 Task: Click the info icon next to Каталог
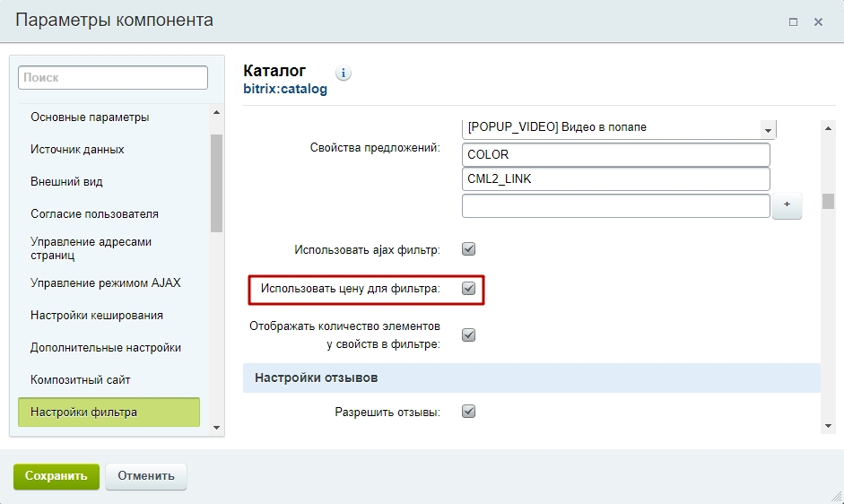(x=344, y=74)
